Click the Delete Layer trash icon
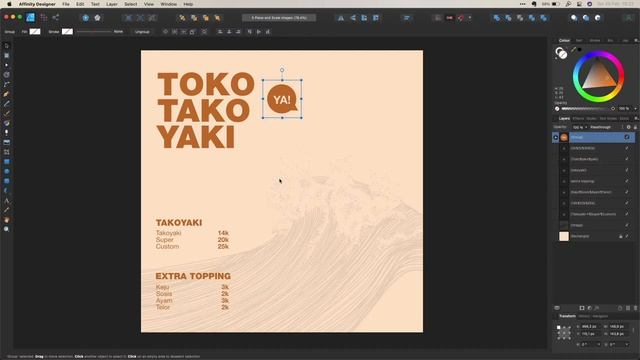This screenshot has width=640, height=360. point(636,308)
